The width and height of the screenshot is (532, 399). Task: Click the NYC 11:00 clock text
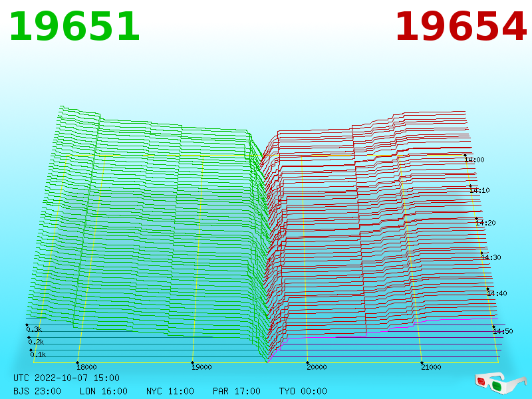point(170,391)
